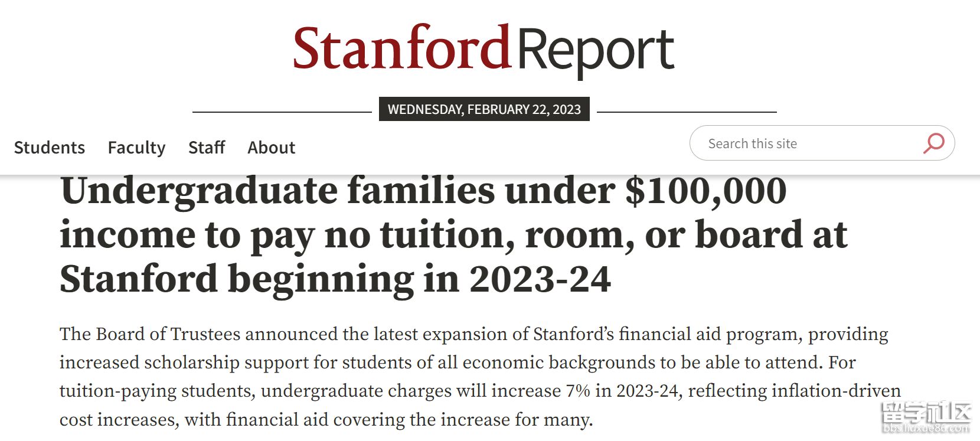Click 'financial aid program' in the first line

point(711,334)
